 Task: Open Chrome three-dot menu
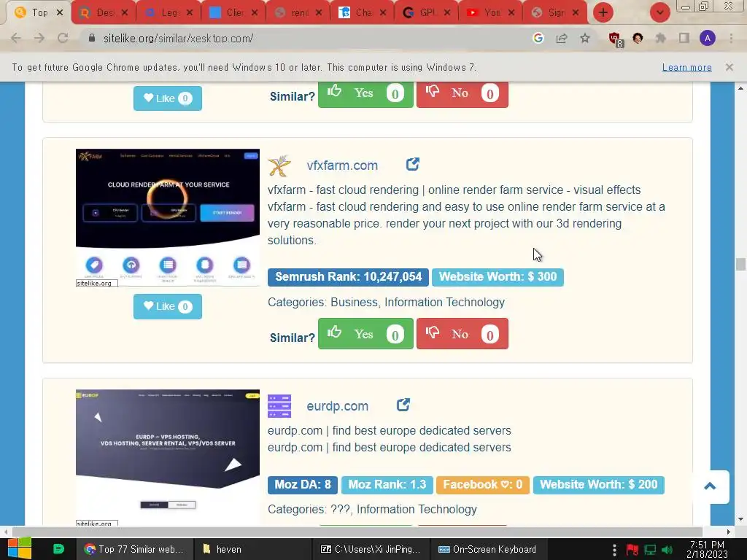pyautogui.click(x=731, y=39)
